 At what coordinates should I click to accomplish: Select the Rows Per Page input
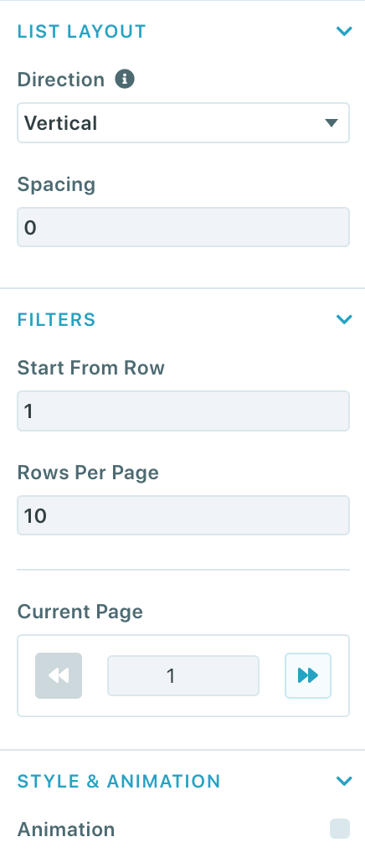183,515
